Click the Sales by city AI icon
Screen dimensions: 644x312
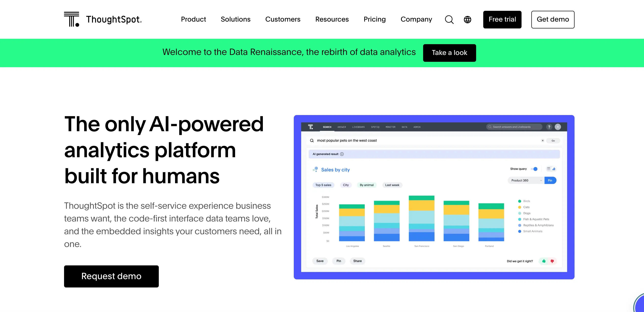[x=315, y=169]
